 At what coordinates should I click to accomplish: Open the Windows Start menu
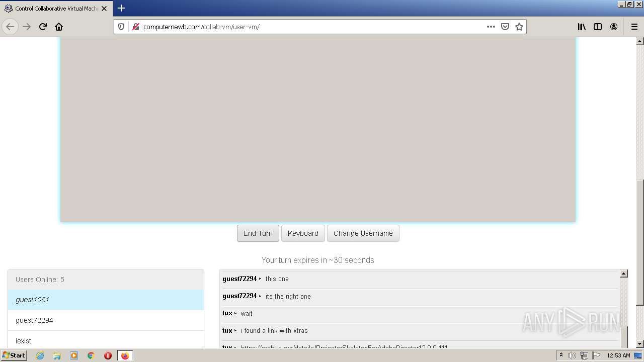tap(14, 355)
